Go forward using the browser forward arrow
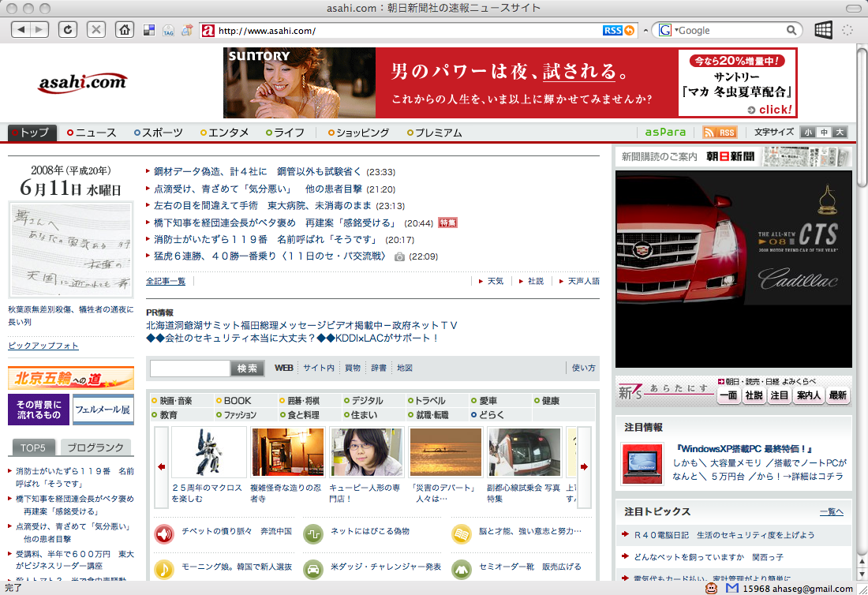The height and width of the screenshot is (595, 868). point(39,30)
